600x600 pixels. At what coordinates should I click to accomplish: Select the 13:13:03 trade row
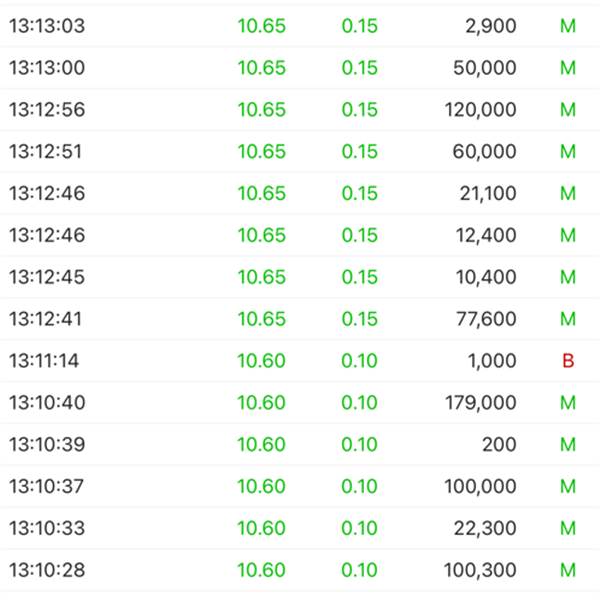(300, 26)
